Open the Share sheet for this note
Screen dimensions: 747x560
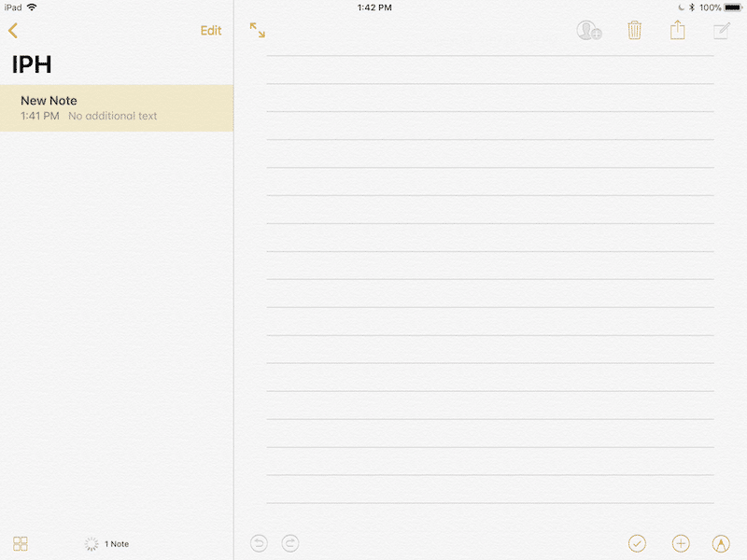click(x=678, y=31)
